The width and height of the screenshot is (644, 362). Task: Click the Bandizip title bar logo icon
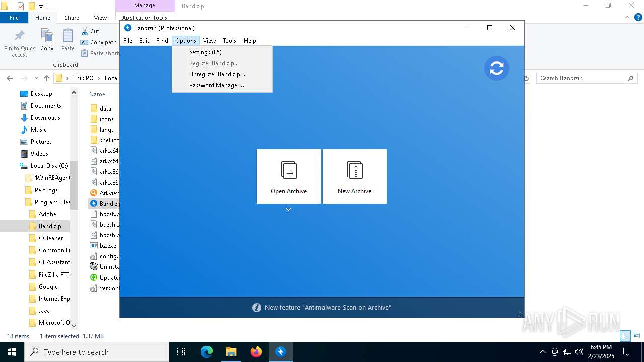pyautogui.click(x=128, y=28)
